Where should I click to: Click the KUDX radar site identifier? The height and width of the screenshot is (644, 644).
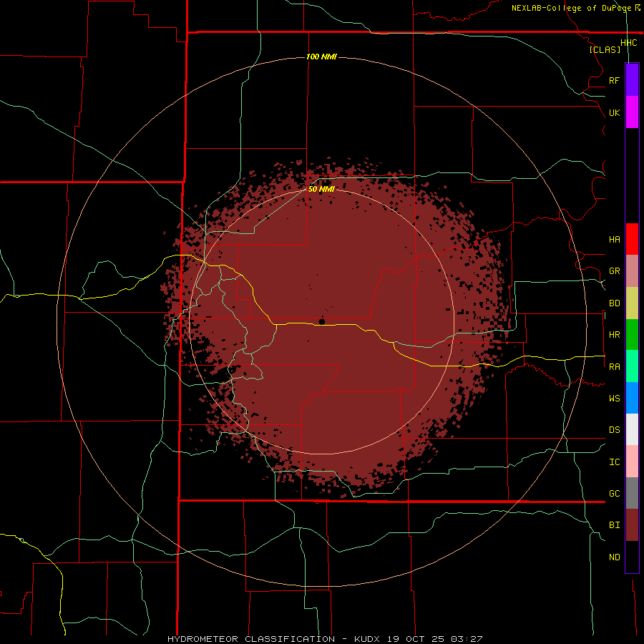click(367, 639)
